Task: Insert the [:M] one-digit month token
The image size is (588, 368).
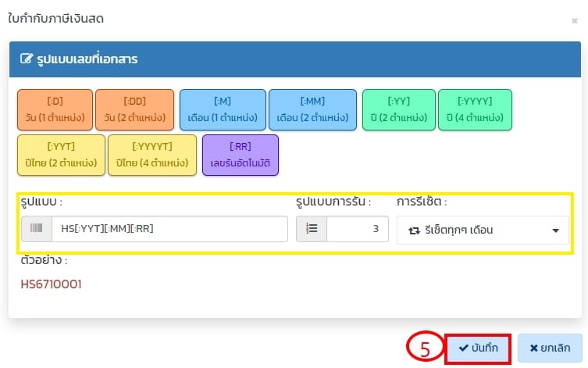Action: (222, 109)
